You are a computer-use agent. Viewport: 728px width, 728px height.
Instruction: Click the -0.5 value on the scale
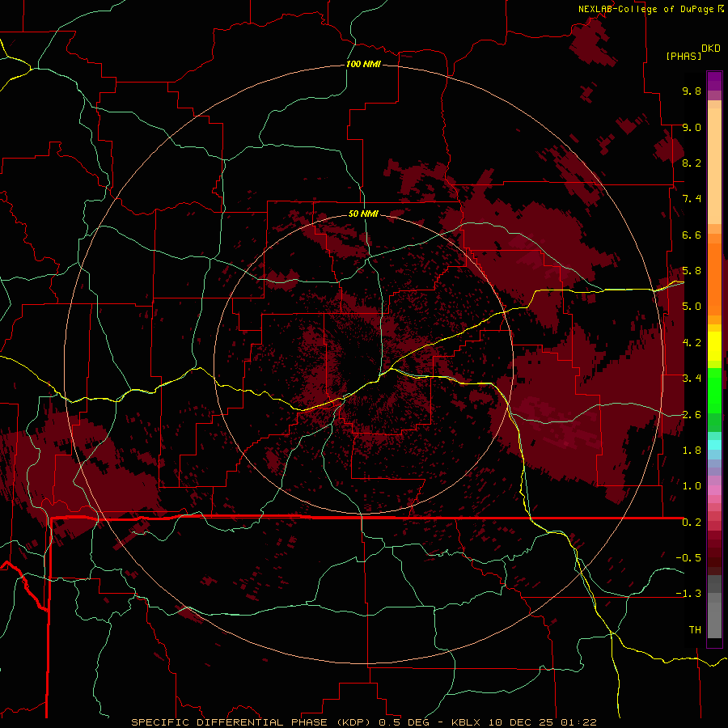click(688, 558)
